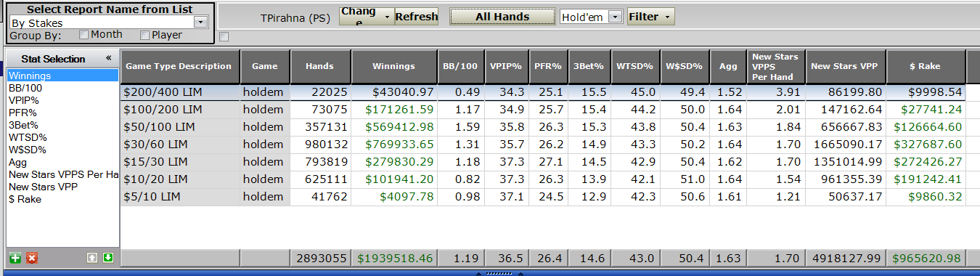
Task: Open the Filter dropdown menu
Action: [x=651, y=17]
